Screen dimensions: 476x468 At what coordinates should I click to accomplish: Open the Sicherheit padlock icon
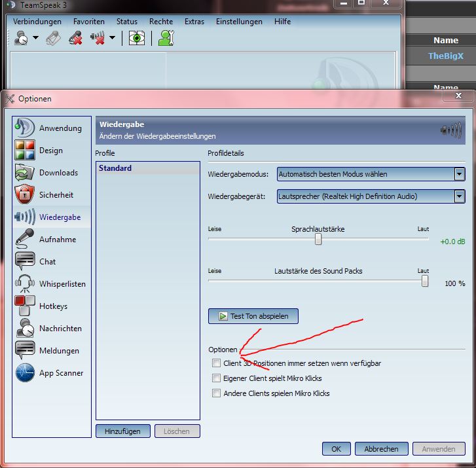click(x=25, y=195)
